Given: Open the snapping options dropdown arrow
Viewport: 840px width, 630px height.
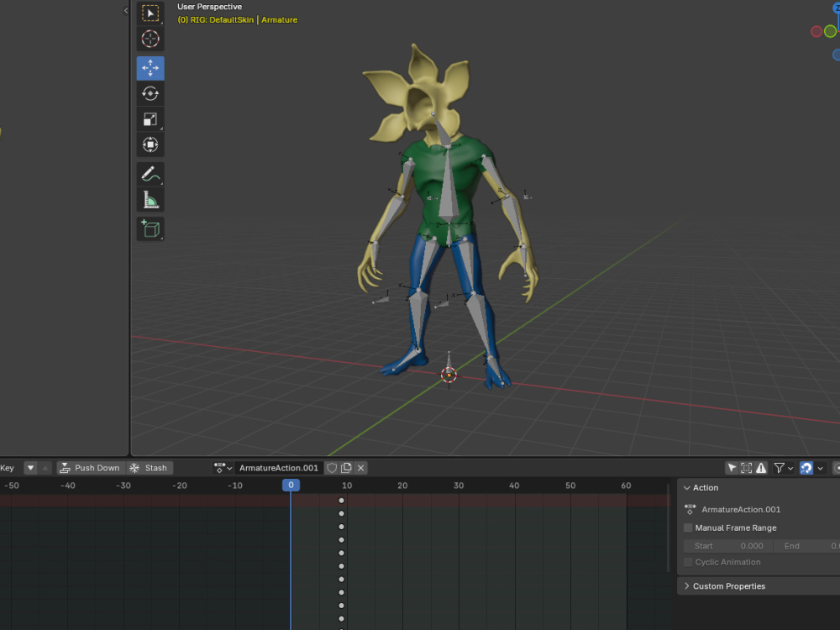Looking at the screenshot, I should (820, 468).
